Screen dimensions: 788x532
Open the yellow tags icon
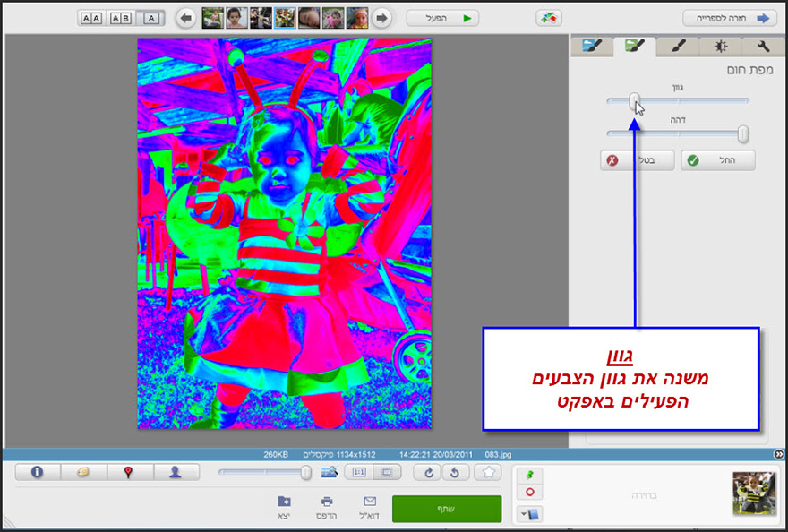coord(82,472)
